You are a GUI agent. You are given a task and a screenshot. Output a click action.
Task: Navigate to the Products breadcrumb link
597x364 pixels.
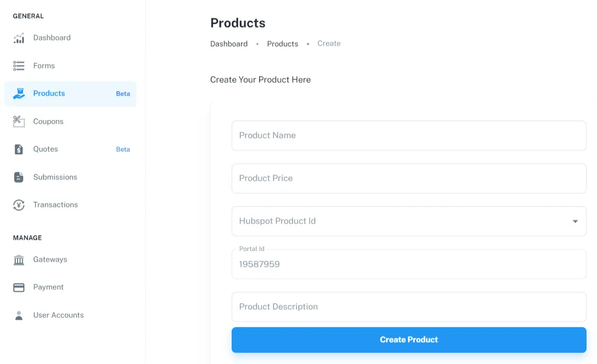coord(283,44)
